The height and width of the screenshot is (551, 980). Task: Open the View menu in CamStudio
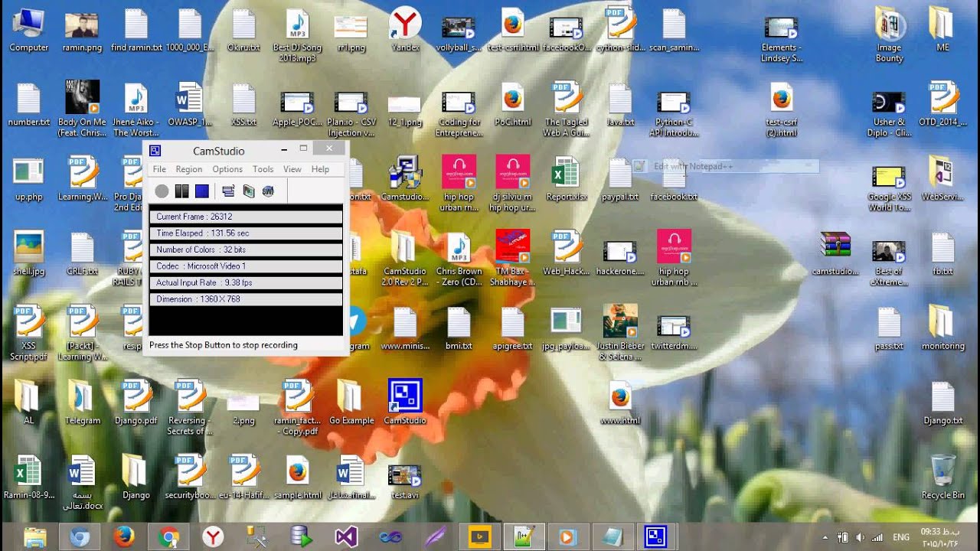tap(292, 169)
